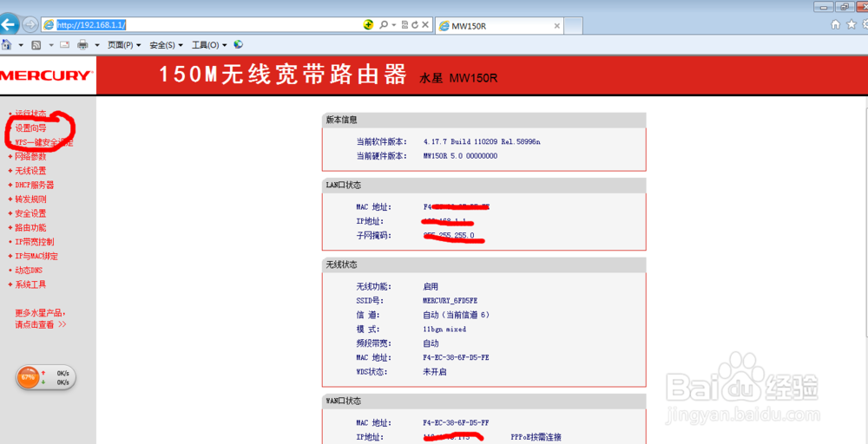868x444 pixels.
Task: Click the IE Home icon at top right
Action: coord(836,25)
